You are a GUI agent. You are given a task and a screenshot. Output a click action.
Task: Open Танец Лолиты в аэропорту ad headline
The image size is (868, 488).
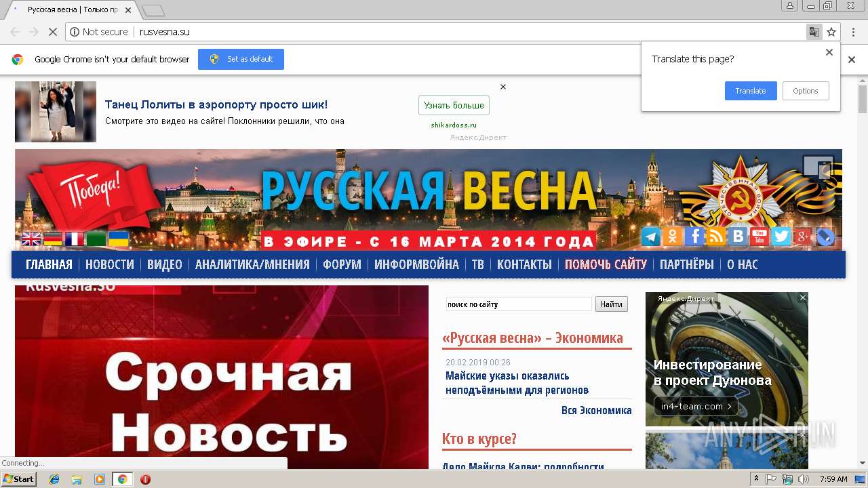click(x=216, y=104)
